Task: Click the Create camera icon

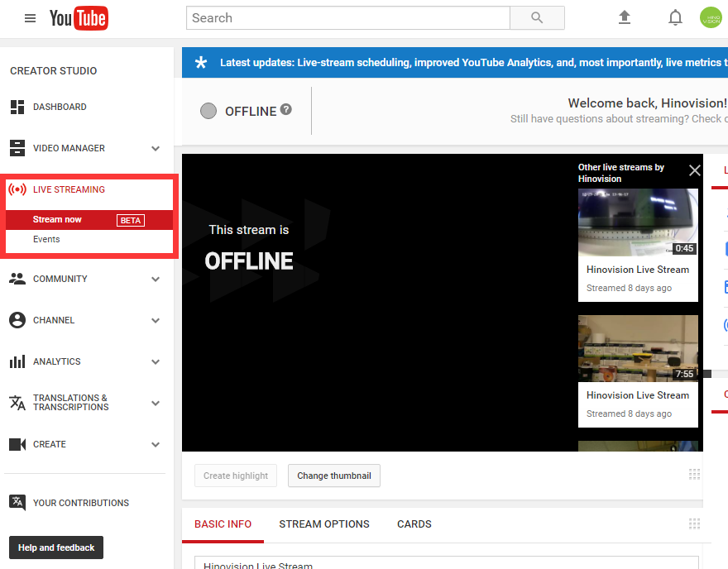Action: pos(17,444)
